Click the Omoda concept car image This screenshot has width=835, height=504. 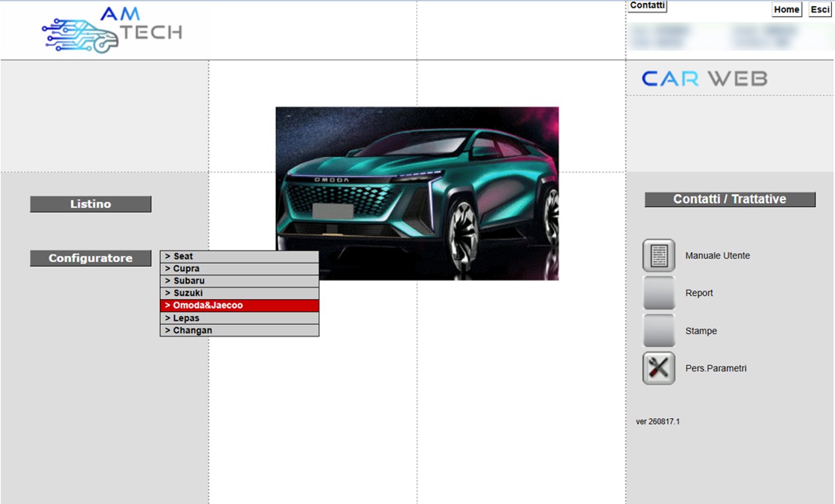[417, 193]
